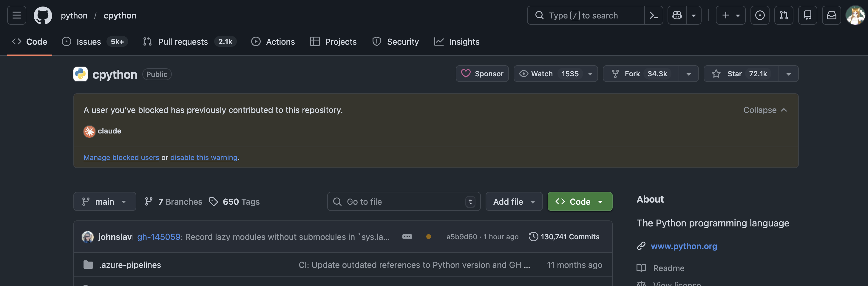Open johnslavik author profile

point(115,237)
